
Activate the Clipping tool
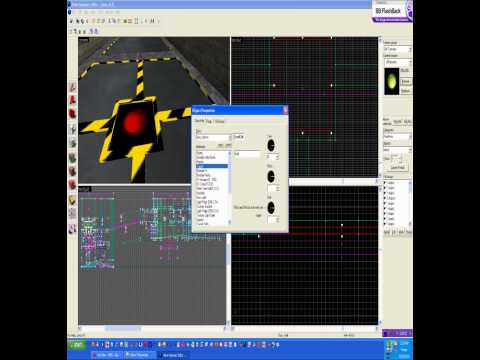(x=73, y=214)
